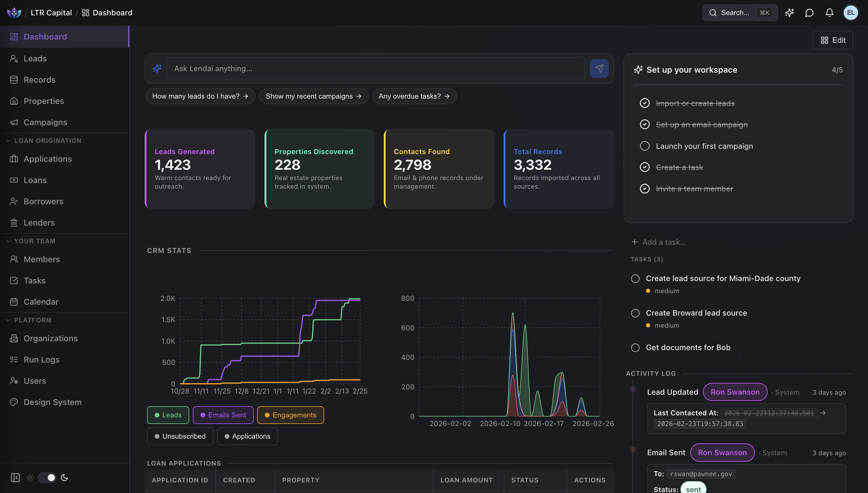
Task: Open Run Logs from the sidebar
Action: [x=41, y=360]
